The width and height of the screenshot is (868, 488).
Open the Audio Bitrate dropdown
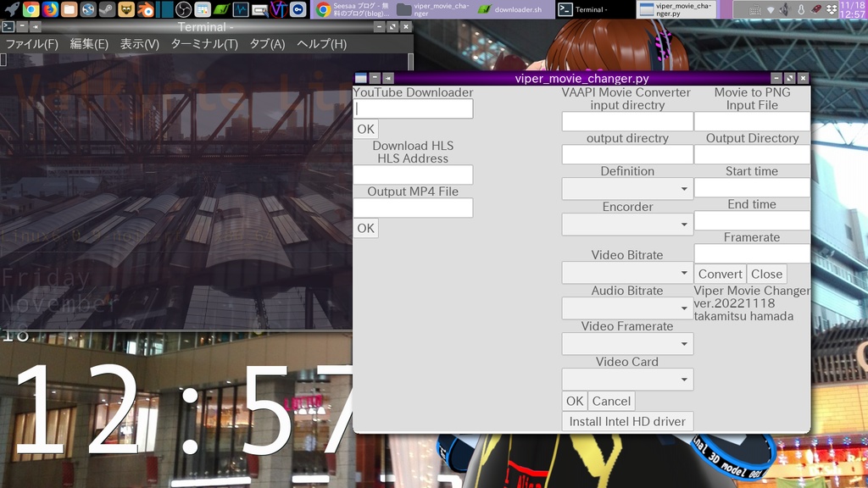(x=626, y=308)
